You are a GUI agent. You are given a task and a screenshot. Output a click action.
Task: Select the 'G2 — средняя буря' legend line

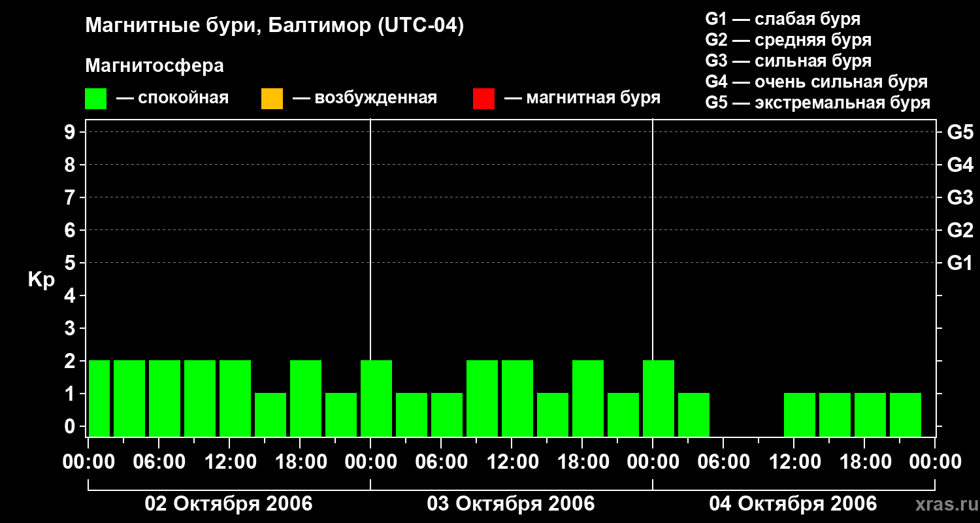(x=789, y=40)
